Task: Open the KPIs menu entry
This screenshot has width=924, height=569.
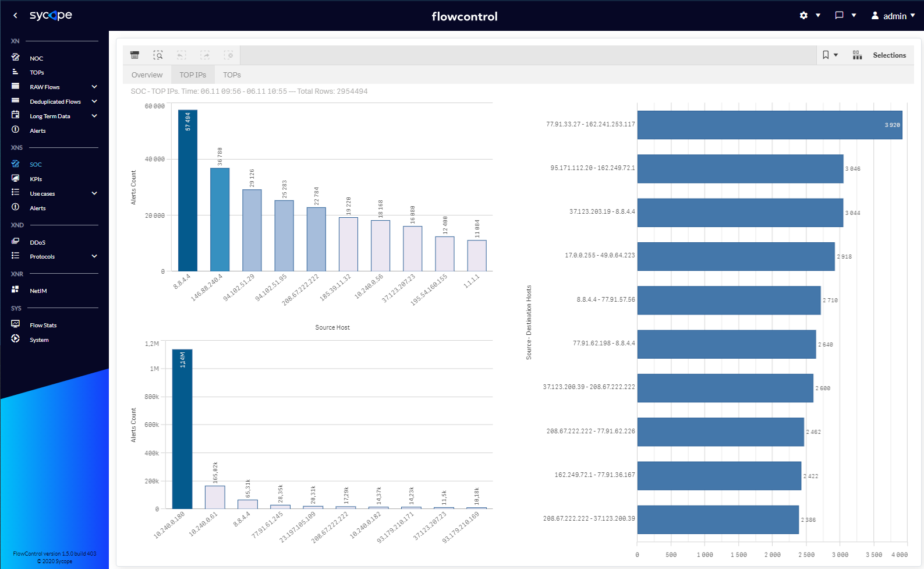Action: 36,179
